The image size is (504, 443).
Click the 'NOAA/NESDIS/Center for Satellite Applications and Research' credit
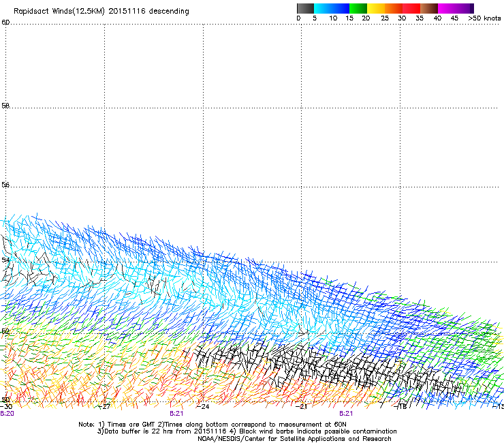pos(294,439)
